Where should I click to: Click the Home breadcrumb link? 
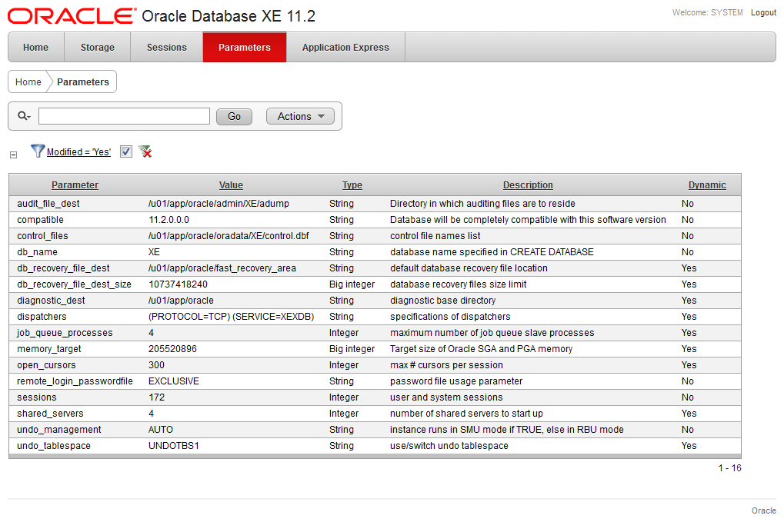pos(28,82)
